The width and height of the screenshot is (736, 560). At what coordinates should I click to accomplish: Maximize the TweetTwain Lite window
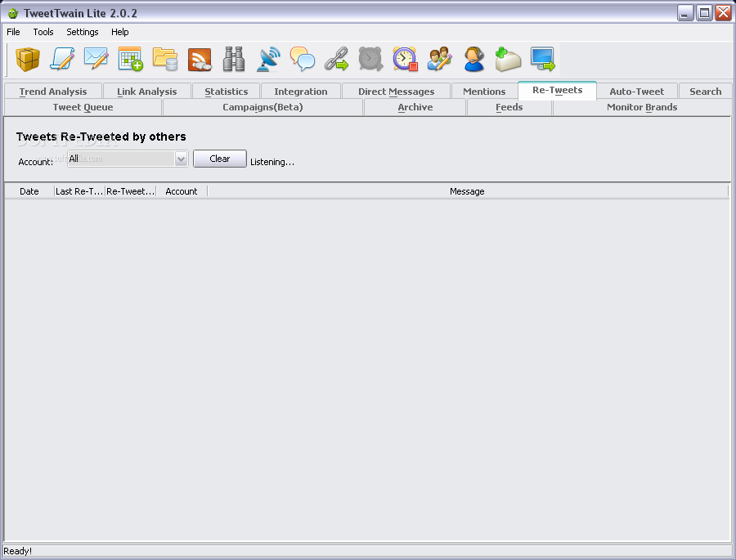tap(704, 13)
